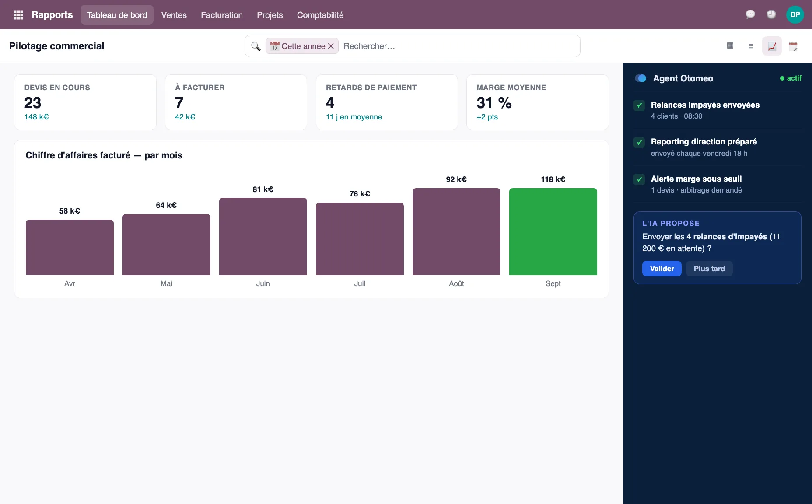Open the apps grid menu icon
The width and height of the screenshot is (812, 504).
[18, 15]
